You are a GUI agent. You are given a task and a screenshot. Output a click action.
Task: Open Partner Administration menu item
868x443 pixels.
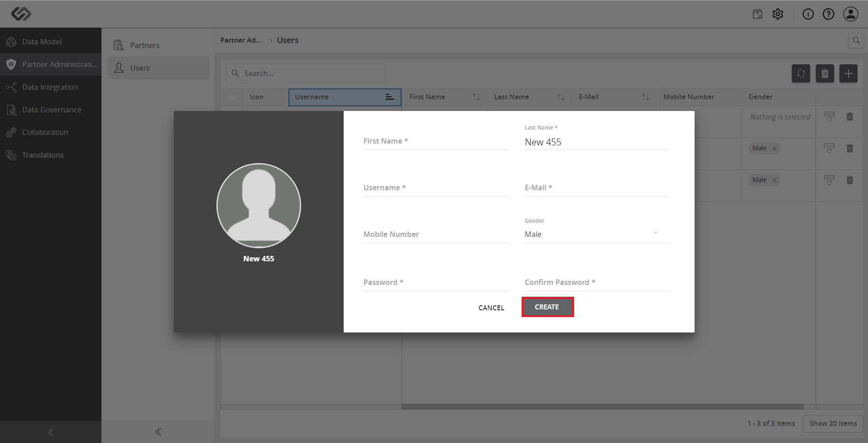(51, 64)
